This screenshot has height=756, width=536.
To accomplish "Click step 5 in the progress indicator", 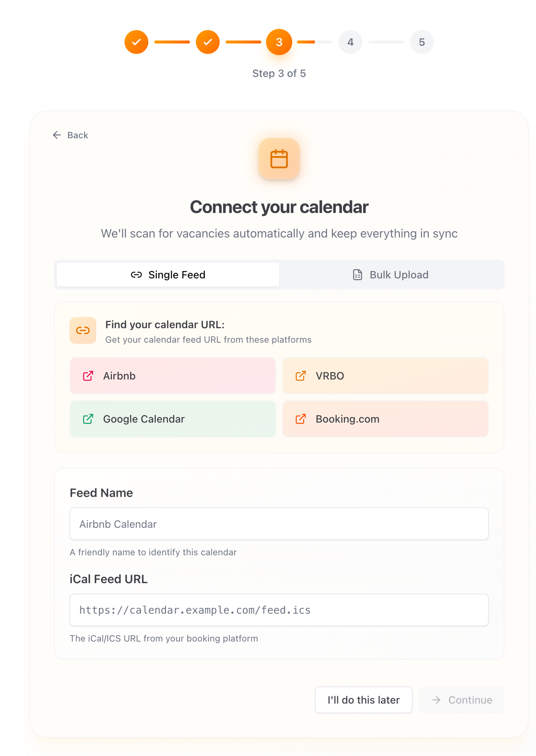I will pyautogui.click(x=422, y=42).
